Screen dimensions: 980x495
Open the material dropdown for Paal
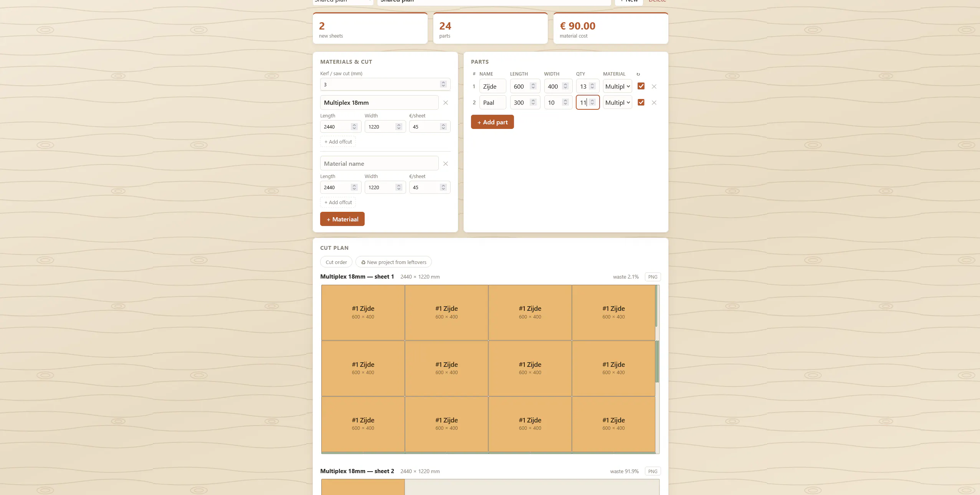[x=617, y=102]
